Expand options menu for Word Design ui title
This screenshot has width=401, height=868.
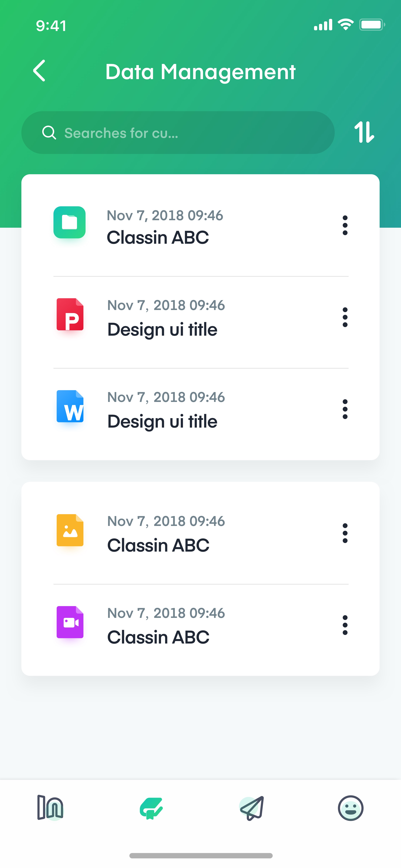click(345, 409)
